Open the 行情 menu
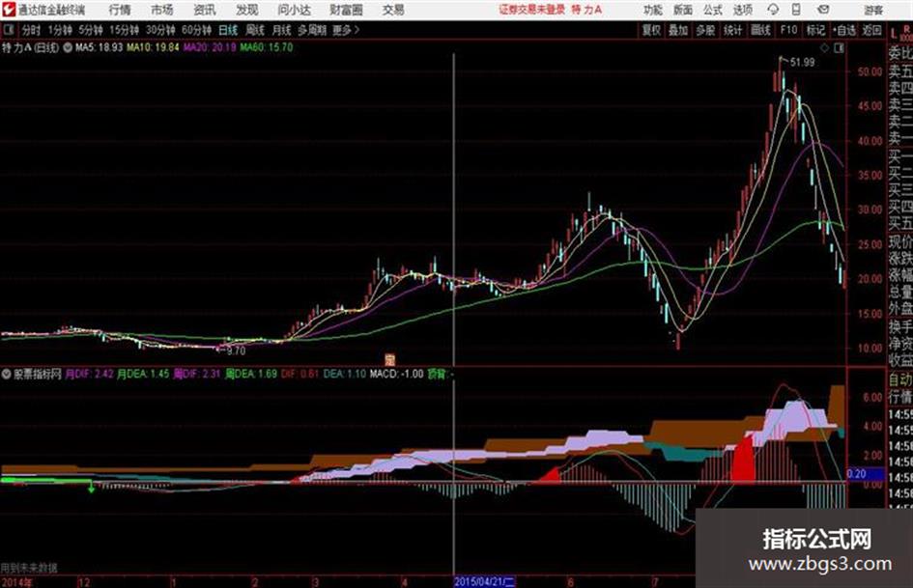The height and width of the screenshot is (588, 913). [x=120, y=10]
